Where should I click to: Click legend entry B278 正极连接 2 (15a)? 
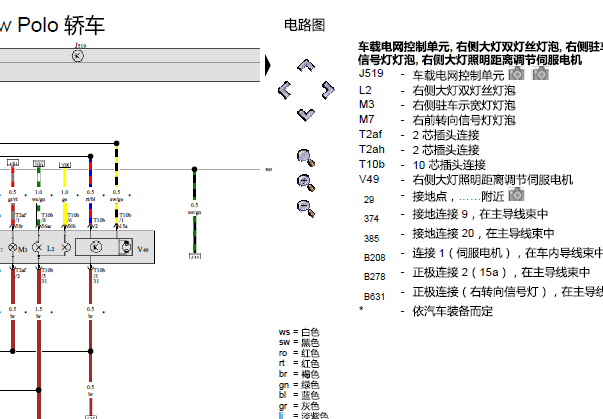click(x=476, y=273)
